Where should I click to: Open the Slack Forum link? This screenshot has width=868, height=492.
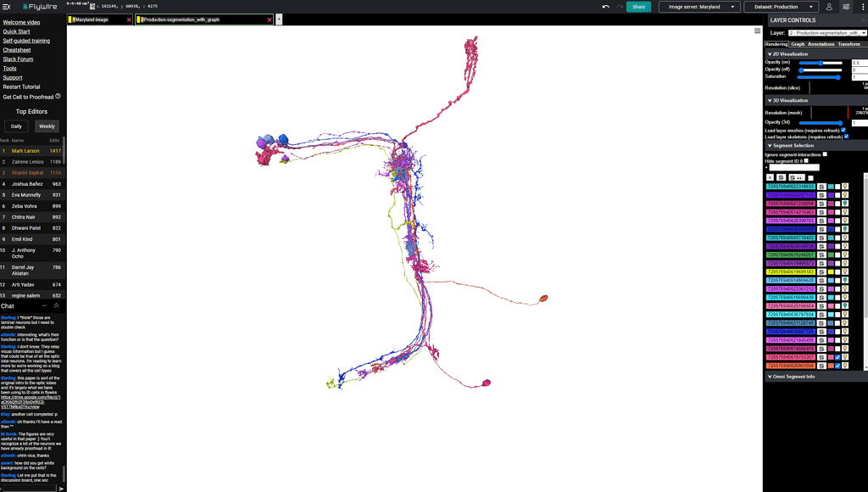point(18,59)
